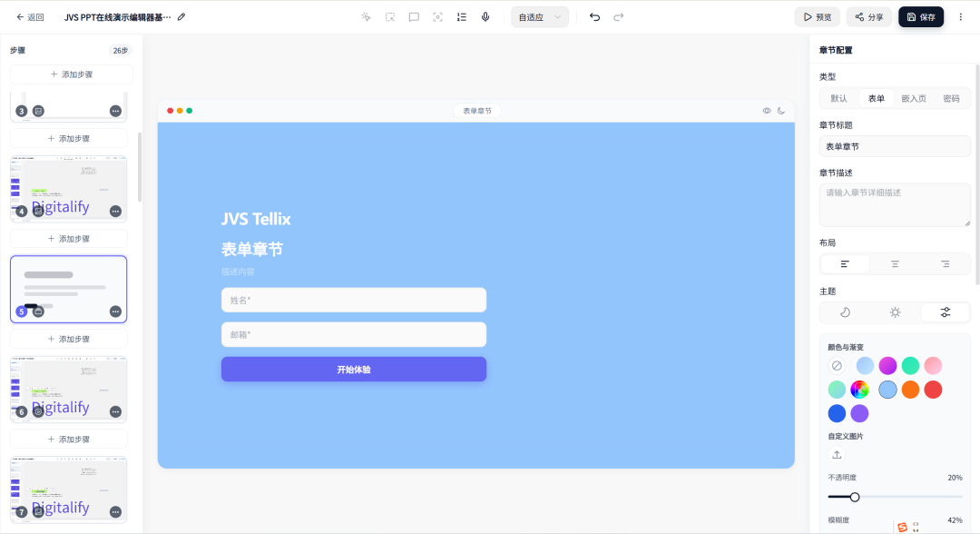Click the 章节标题 input containing 表单章节

(x=895, y=146)
